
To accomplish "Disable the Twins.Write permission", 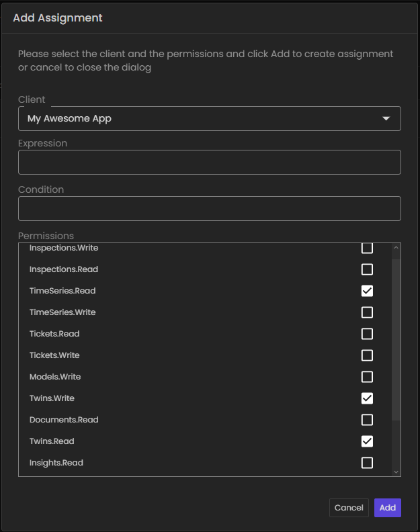I will click(367, 398).
